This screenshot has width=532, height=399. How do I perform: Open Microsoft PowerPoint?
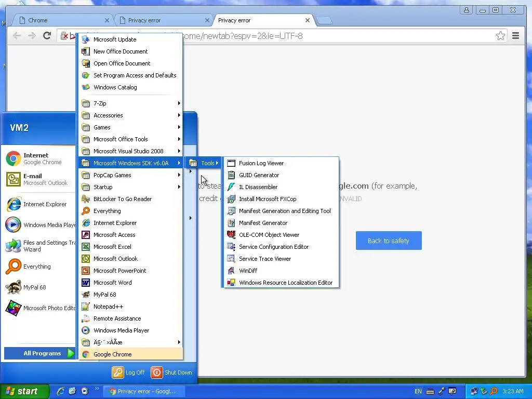coord(130,271)
